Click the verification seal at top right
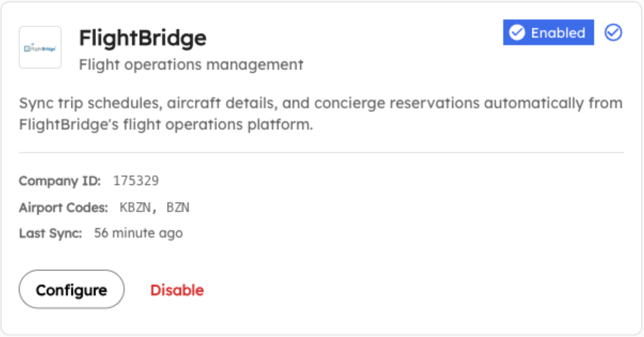The height and width of the screenshot is (337, 644). [x=613, y=32]
